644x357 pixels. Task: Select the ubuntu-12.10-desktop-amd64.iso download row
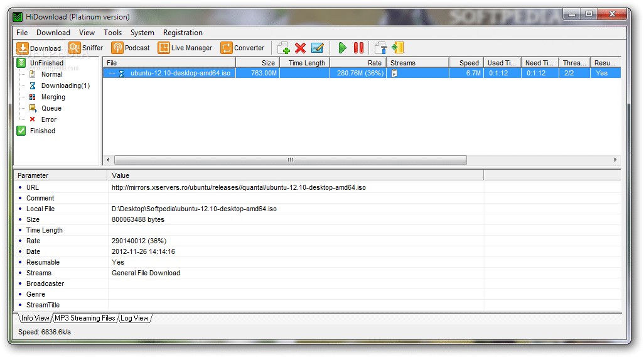(x=180, y=74)
